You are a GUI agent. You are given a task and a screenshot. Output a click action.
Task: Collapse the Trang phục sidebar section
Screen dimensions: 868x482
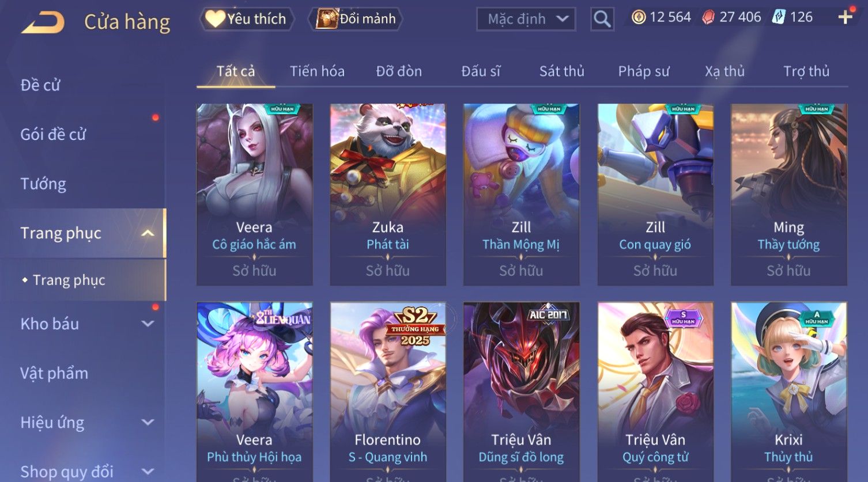click(148, 233)
